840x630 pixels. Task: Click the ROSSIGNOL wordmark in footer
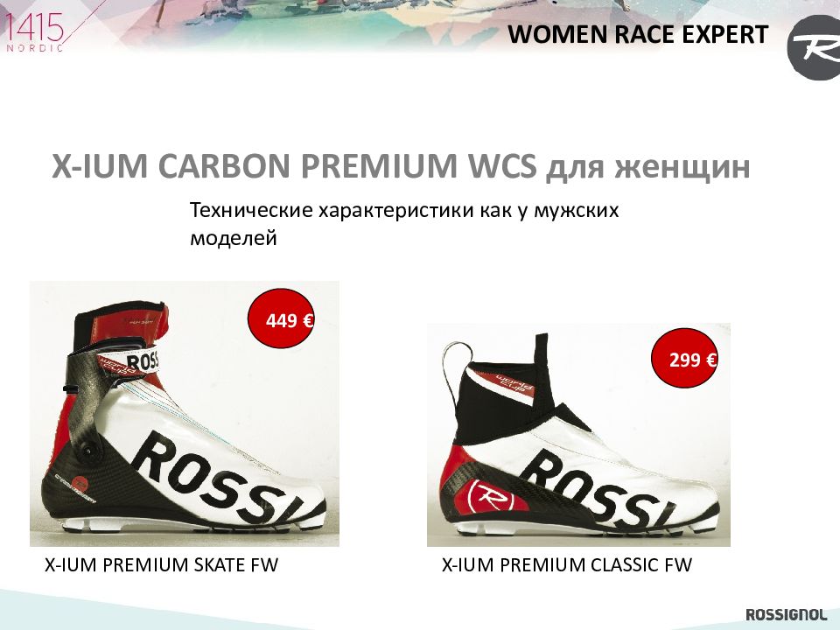point(787,614)
